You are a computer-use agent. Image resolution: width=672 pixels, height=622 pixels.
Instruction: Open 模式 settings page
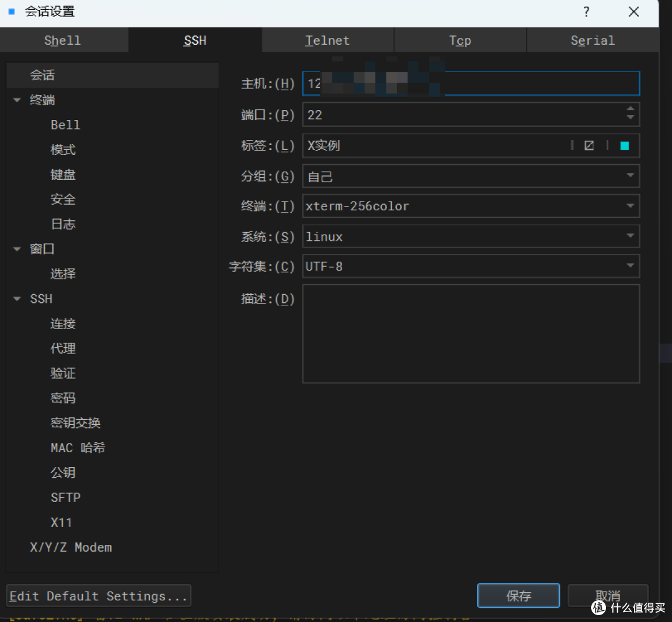(63, 150)
